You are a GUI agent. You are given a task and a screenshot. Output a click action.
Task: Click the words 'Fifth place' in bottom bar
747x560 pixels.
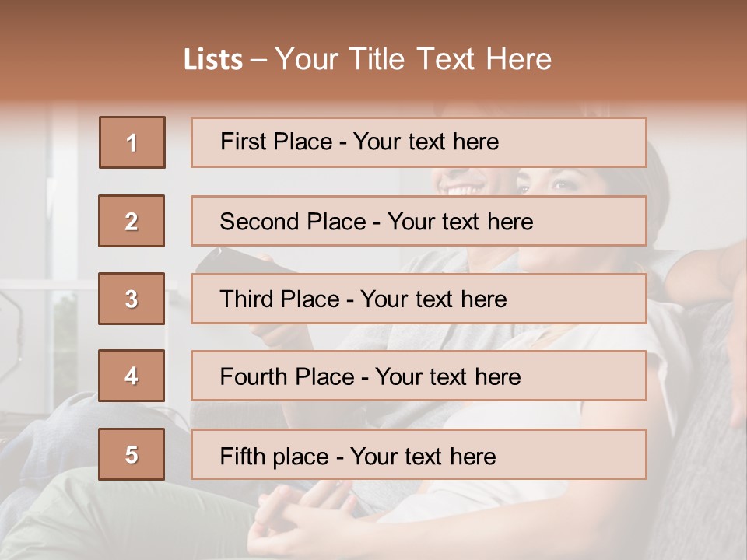(x=275, y=457)
